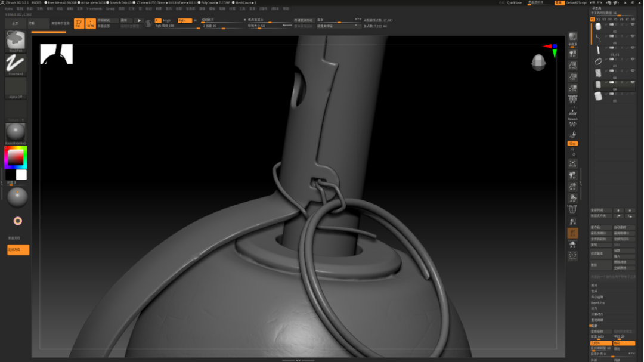Image resolution: width=644 pixels, height=362 pixels.
Task: Toggle the orange Qxyz rotation button
Action: click(x=572, y=143)
